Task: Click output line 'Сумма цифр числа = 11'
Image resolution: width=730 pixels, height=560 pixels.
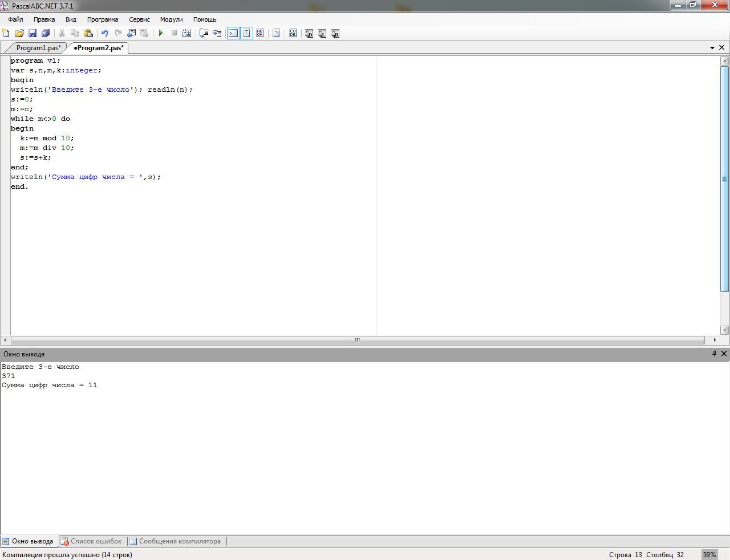Action: coord(50,385)
